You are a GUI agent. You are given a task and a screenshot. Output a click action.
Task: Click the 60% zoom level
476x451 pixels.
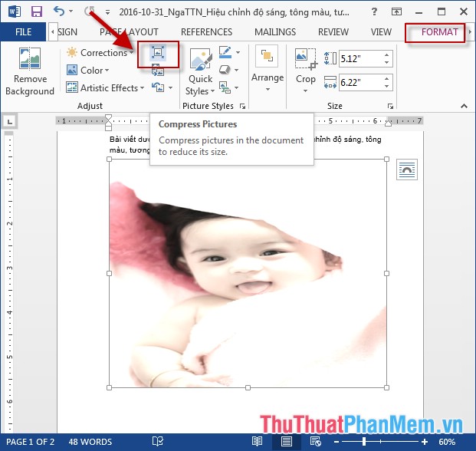(x=447, y=442)
